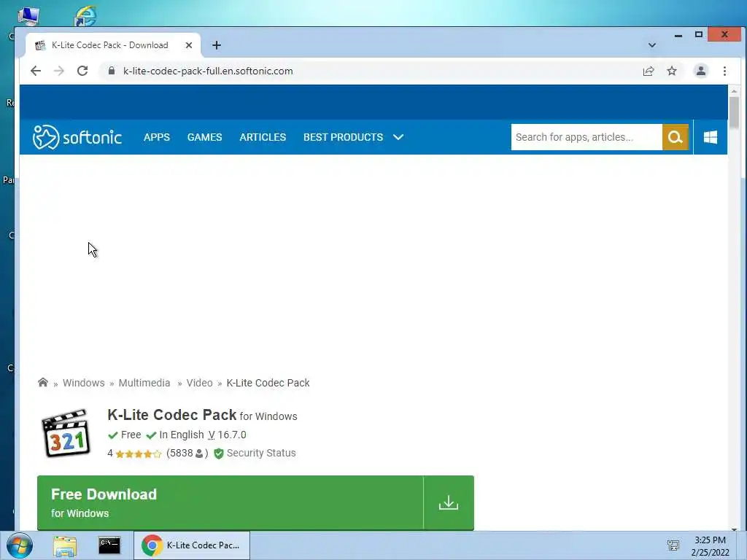This screenshot has height=560, width=747.
Task: Click the K-Lite Codec Pack 321 icon
Action: 66,433
